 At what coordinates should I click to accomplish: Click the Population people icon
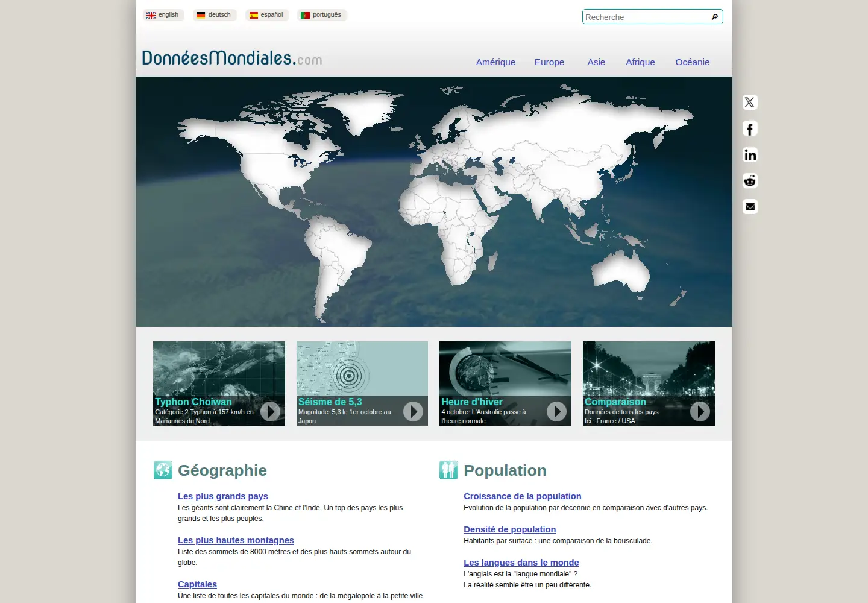(x=448, y=470)
